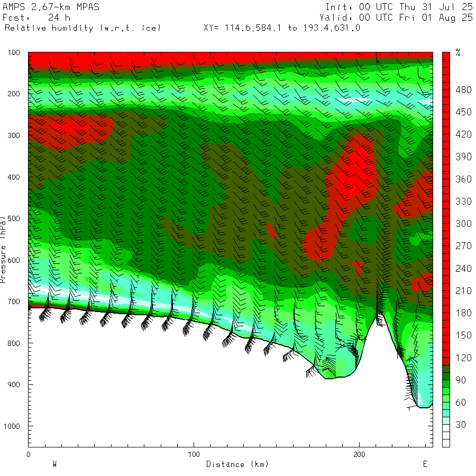Click the 200 km distance axis label
This screenshot has width=476, height=476.
point(359,454)
